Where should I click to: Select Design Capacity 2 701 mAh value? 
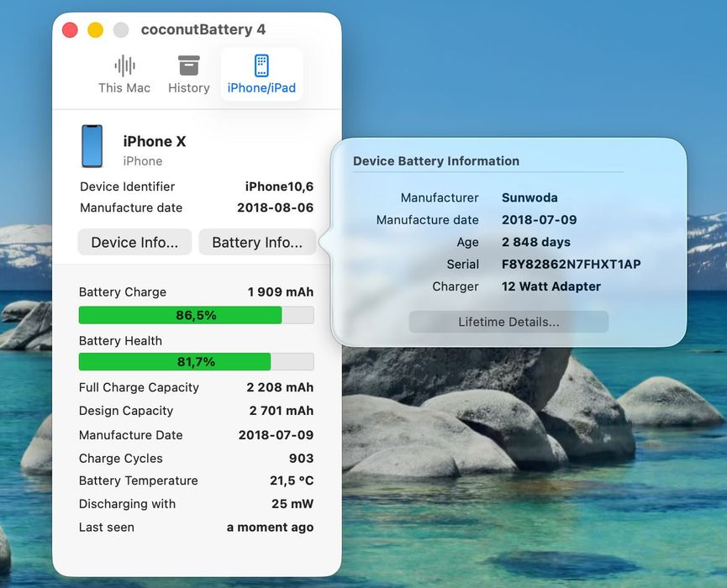(282, 411)
